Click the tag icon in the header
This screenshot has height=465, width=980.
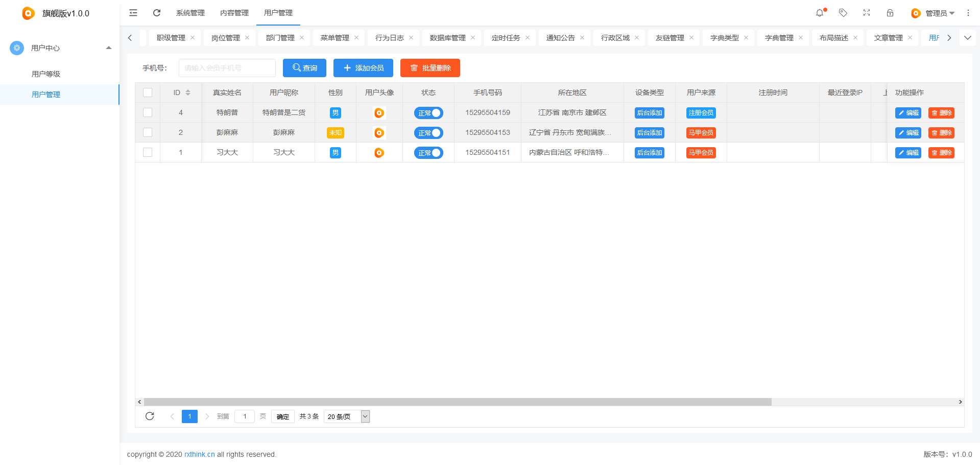[843, 13]
